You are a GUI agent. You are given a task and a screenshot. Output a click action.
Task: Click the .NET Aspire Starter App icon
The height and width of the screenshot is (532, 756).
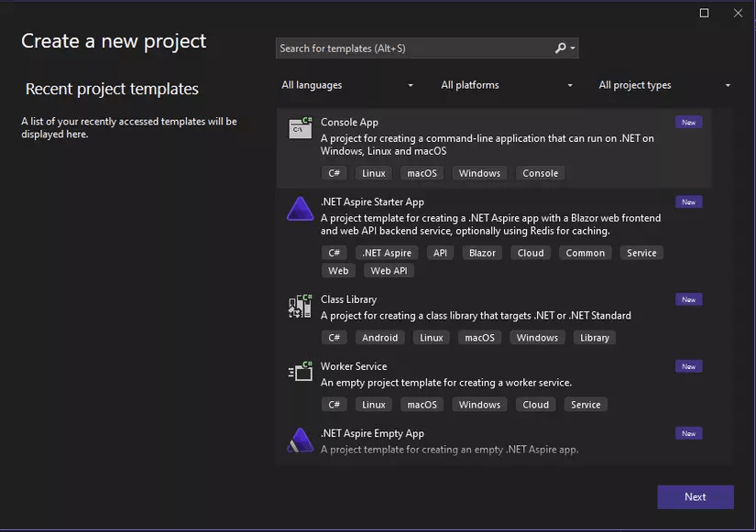pos(300,209)
